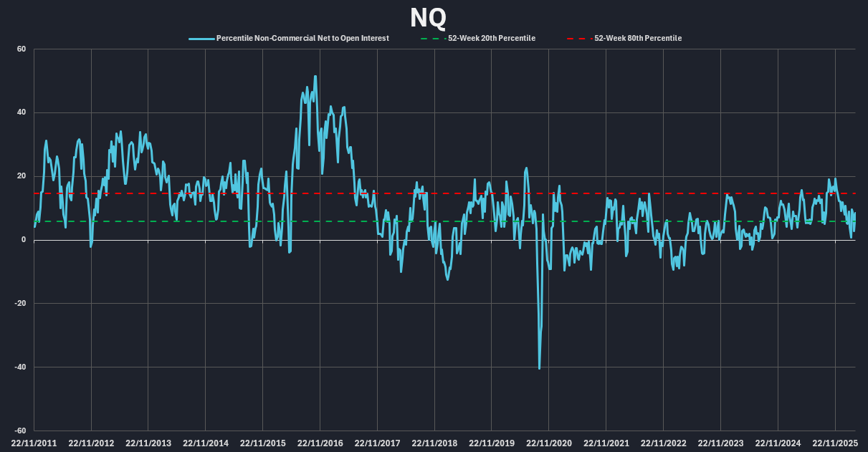Screen dimensions: 868x452
Task: Select the 22/11/2025 date axis label
Action: pos(834,443)
